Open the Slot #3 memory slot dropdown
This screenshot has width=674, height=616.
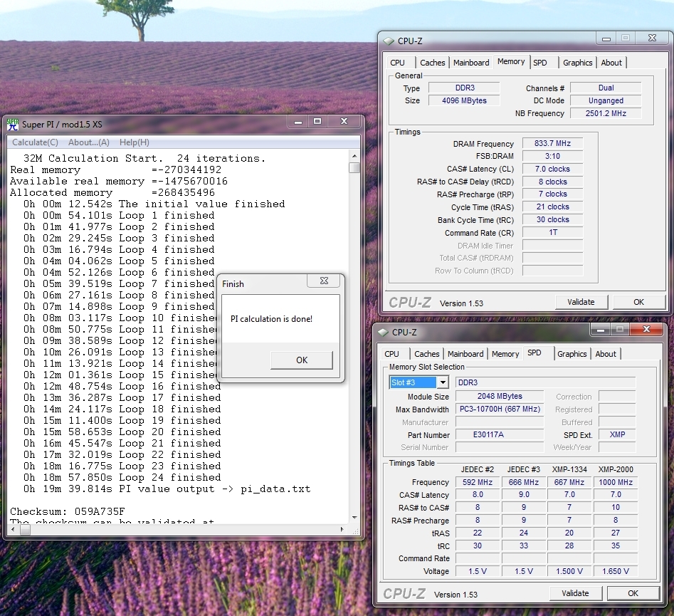[x=443, y=383]
